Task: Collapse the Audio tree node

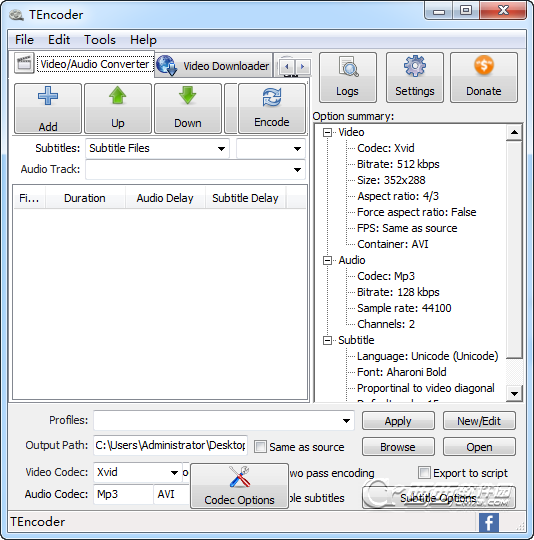Action: point(327,260)
